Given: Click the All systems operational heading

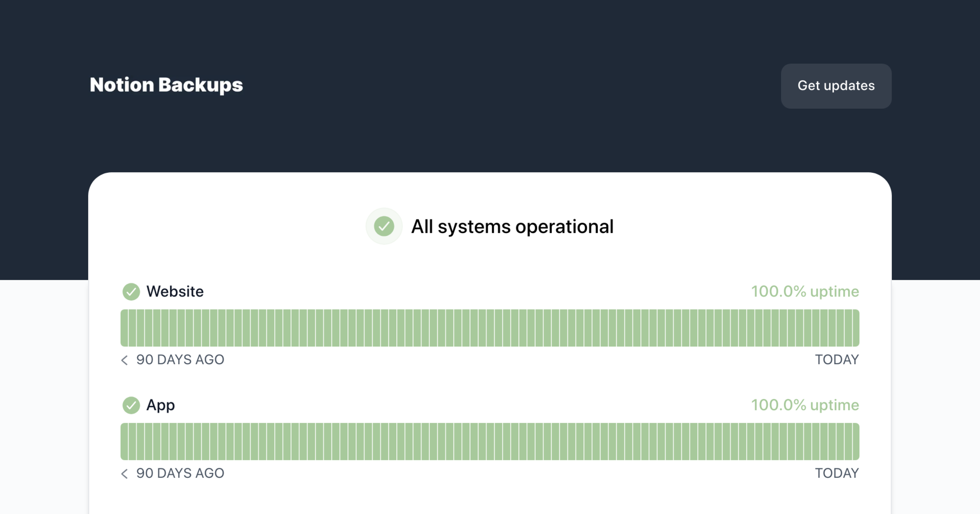Looking at the screenshot, I should coord(512,227).
